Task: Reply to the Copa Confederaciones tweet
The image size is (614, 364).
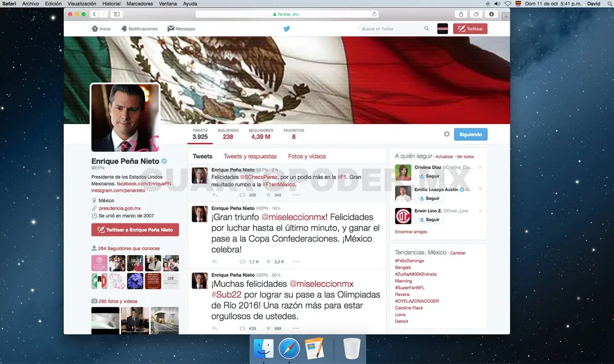Action: pyautogui.click(x=214, y=262)
